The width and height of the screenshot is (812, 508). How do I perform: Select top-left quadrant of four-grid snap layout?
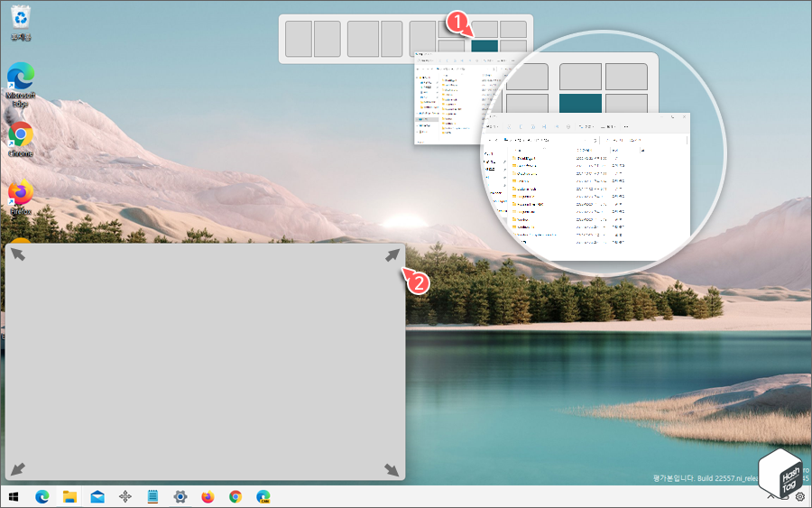(484, 29)
